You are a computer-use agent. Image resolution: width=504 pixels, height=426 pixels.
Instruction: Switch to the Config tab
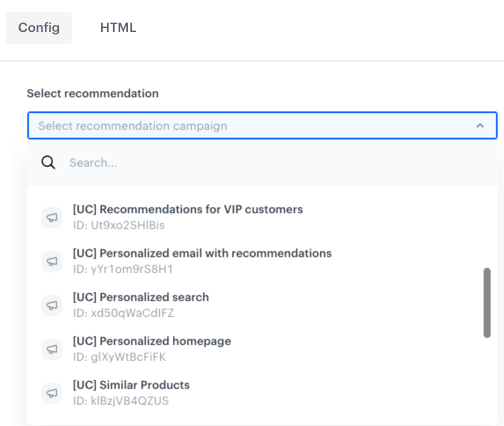[x=39, y=28]
